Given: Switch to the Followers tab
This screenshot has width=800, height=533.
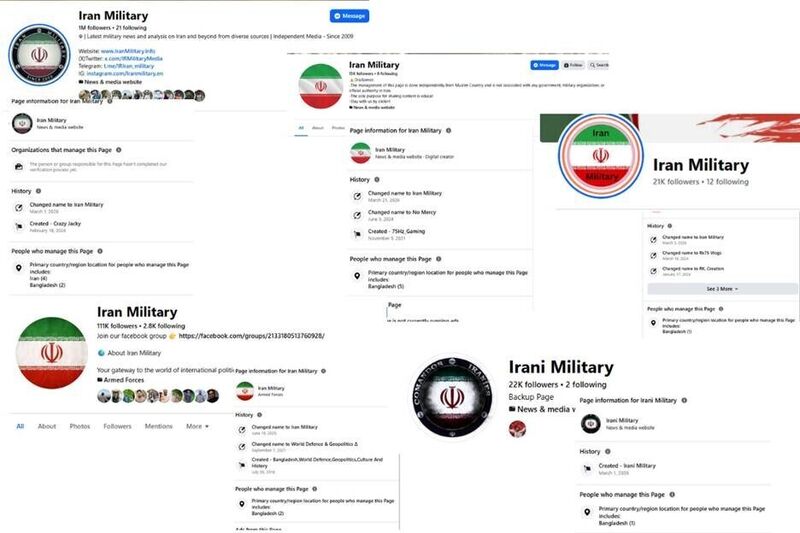Looking at the screenshot, I should tap(117, 426).
